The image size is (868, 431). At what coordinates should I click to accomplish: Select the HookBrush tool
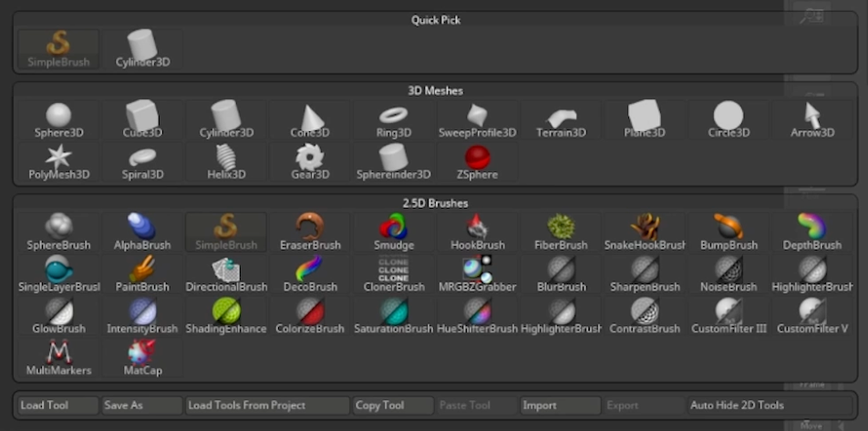tap(477, 232)
